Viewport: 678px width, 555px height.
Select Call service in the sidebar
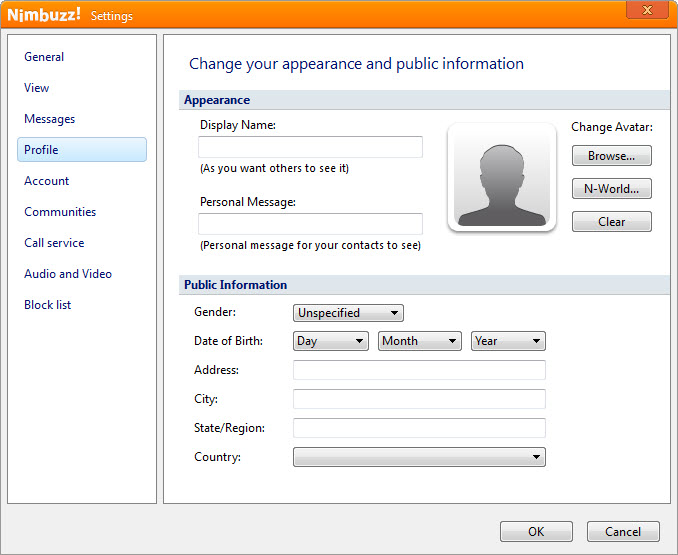point(54,243)
